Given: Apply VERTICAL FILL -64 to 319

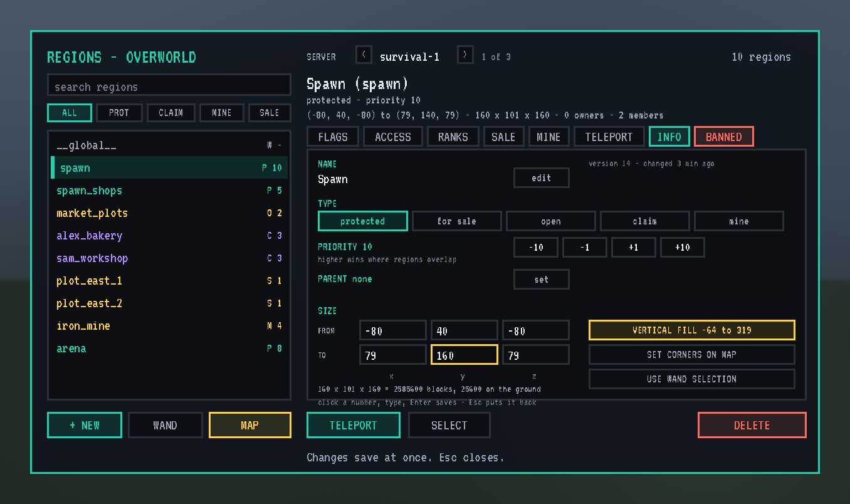Looking at the screenshot, I should click(x=692, y=330).
